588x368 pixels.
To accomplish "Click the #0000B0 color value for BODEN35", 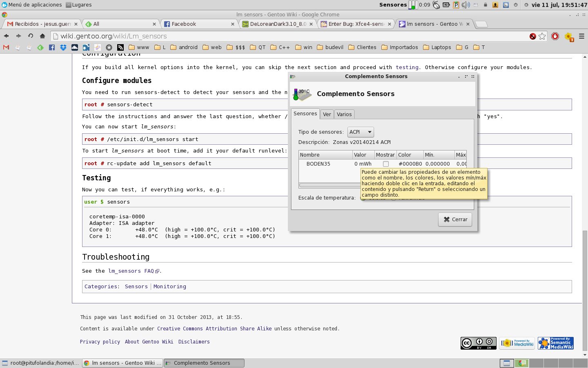I will [x=410, y=164].
